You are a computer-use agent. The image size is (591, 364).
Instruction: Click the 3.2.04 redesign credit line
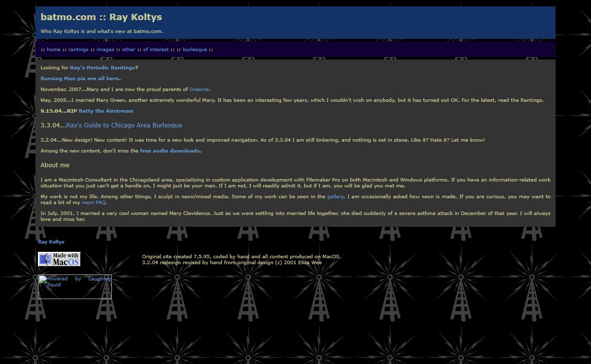[x=232, y=263]
